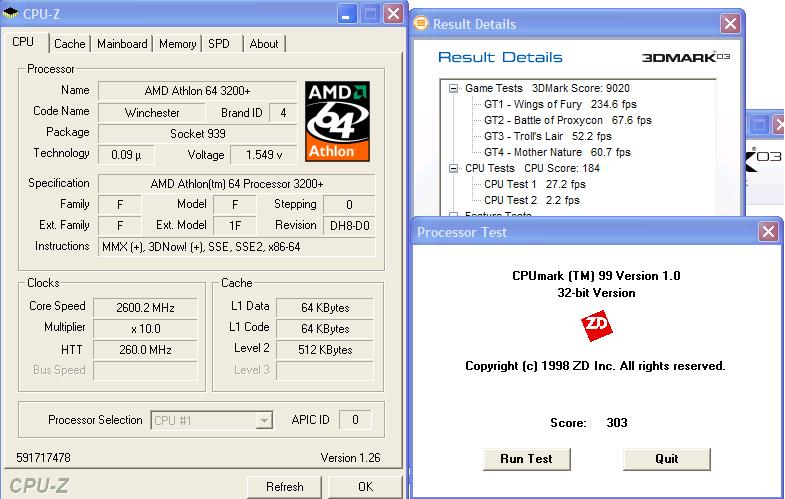Click Run Test in Processor Test
The image size is (785, 499).
tap(526, 459)
